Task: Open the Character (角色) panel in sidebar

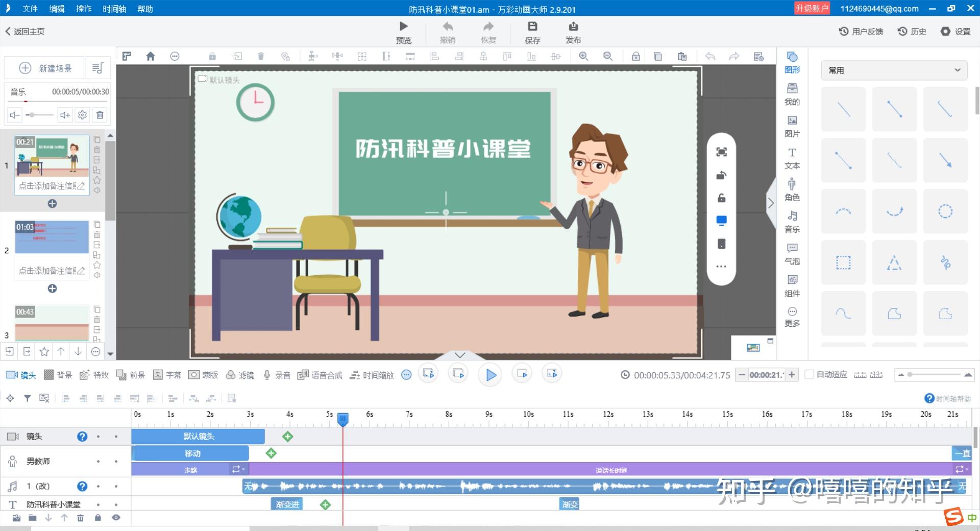Action: 792,190
